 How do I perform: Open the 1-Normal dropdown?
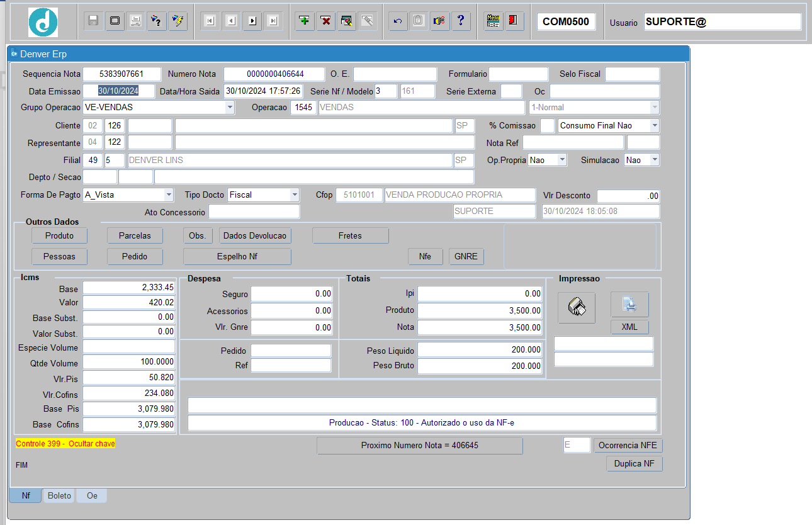pyautogui.click(x=655, y=107)
